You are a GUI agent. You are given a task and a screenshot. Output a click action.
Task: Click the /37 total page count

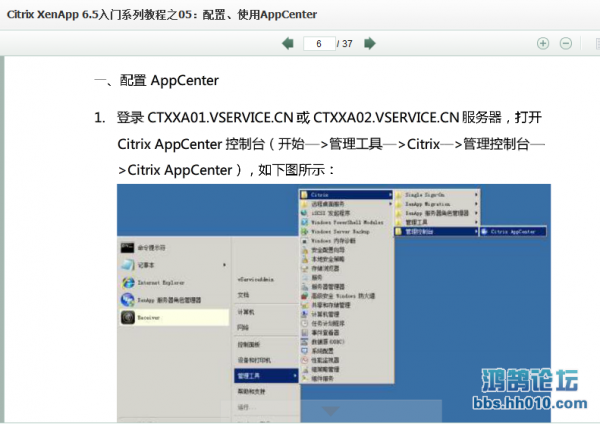point(345,44)
